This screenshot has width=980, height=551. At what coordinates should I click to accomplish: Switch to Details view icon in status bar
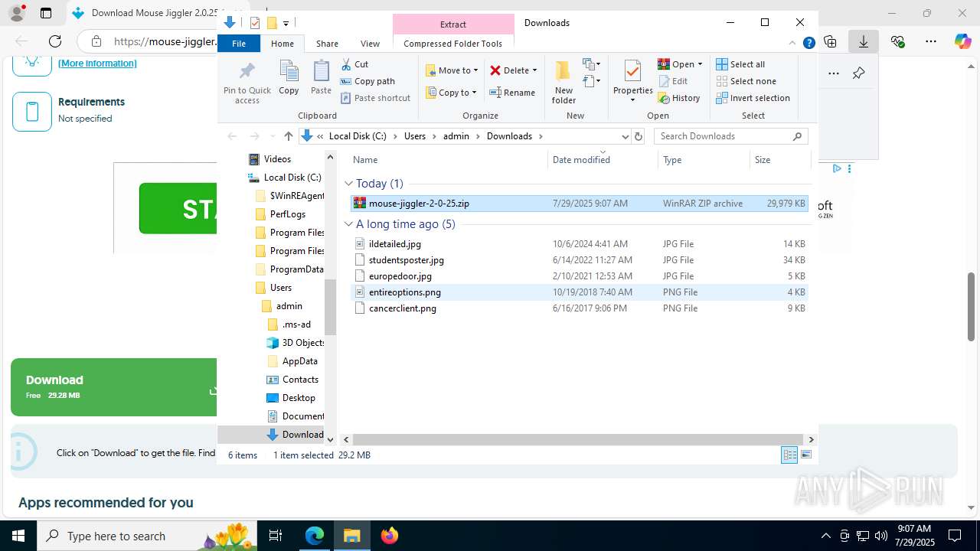point(789,455)
